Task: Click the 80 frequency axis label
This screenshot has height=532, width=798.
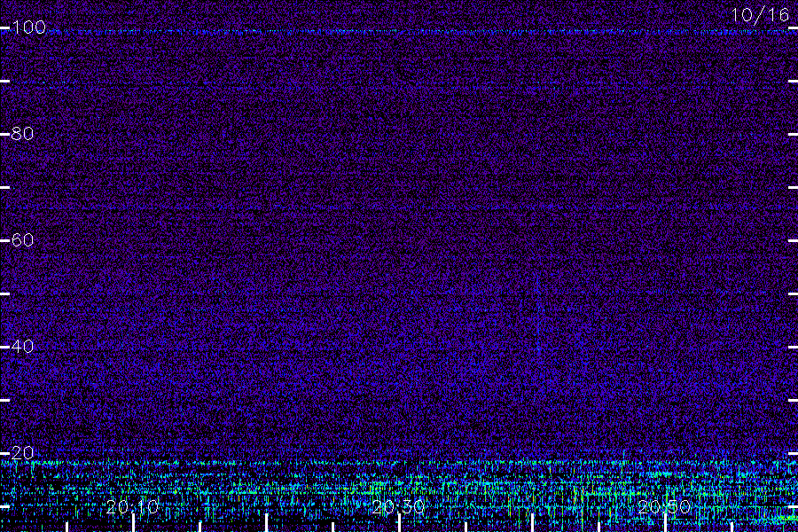Action: pyautogui.click(x=22, y=134)
